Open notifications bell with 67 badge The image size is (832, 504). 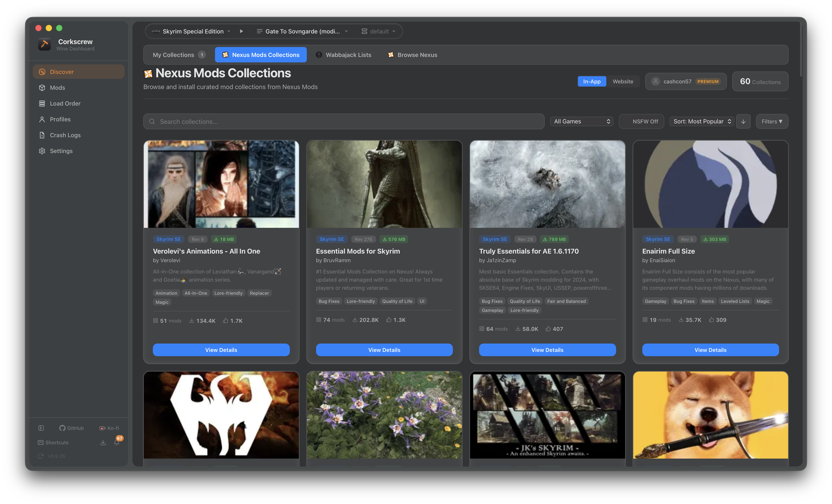117,443
